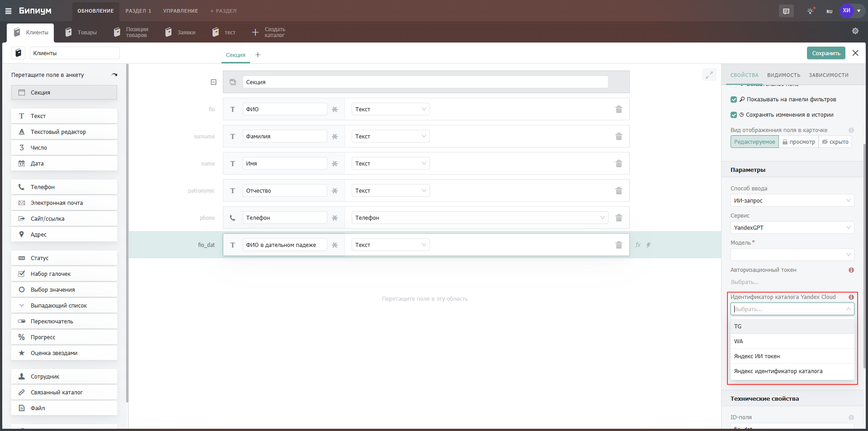Collapse the Секция block
Image resolution: width=868 pixels, height=431 pixels.
pos(213,82)
